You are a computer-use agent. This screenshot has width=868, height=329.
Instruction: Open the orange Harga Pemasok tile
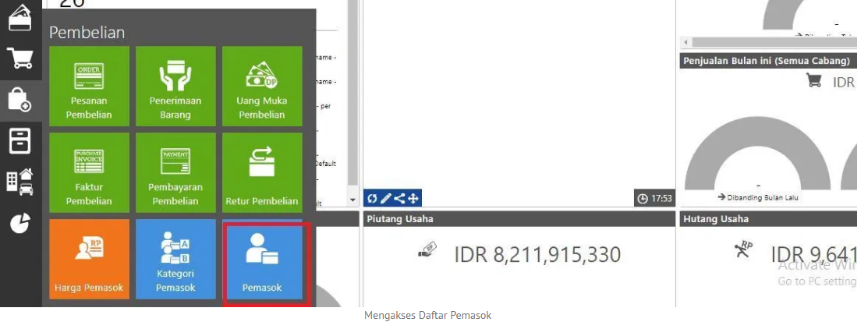[x=89, y=259]
